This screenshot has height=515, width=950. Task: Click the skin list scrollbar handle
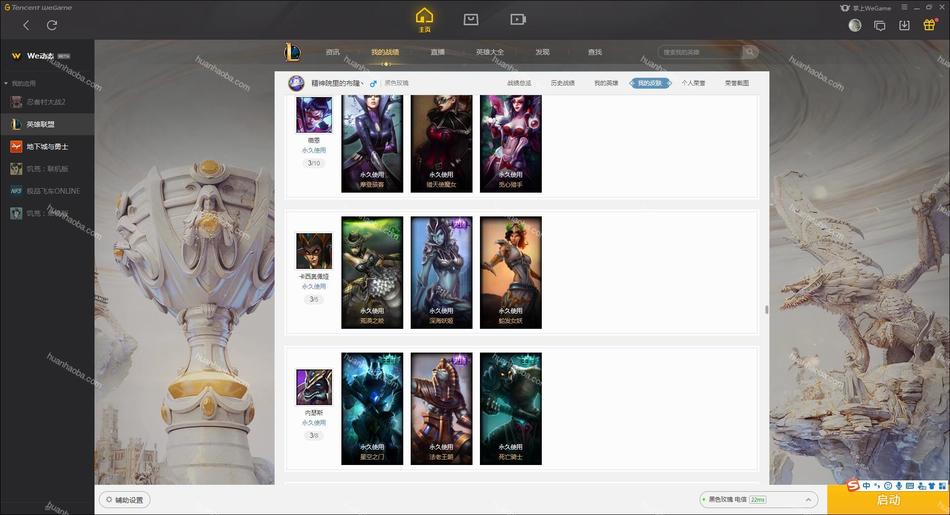766,310
